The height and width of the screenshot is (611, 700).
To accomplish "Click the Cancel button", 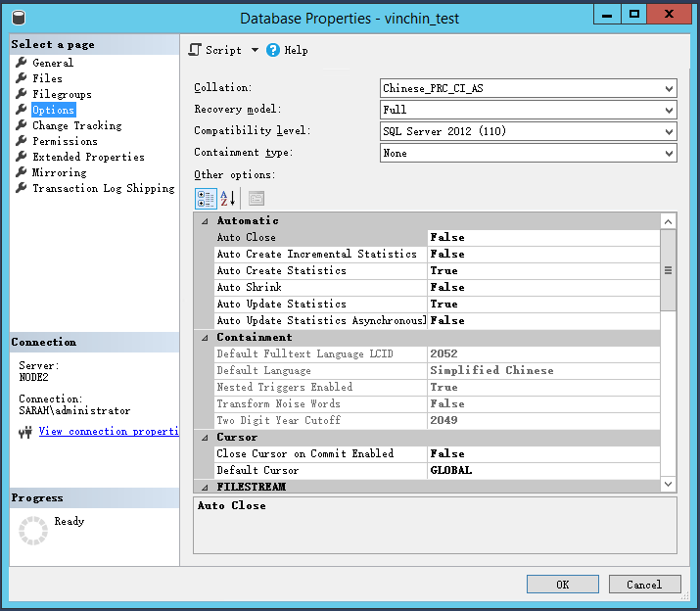I will pos(644,585).
